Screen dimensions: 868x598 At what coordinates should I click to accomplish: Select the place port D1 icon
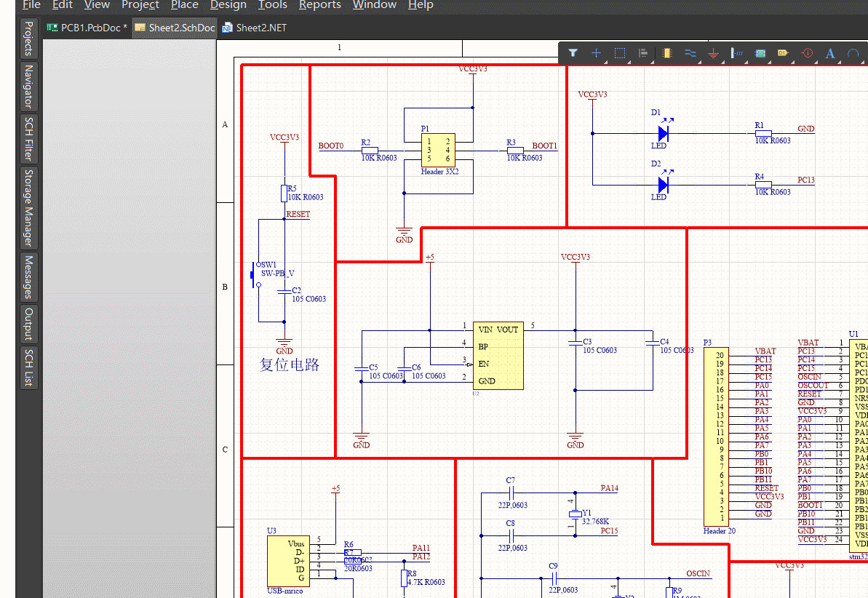coord(783,53)
